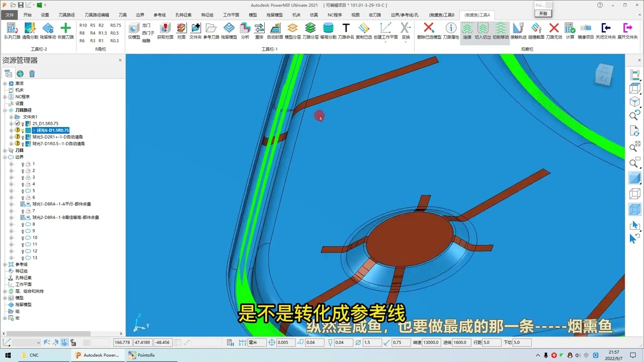
Task: Switch to the 边界 ribbon tab
Action: click(140, 15)
